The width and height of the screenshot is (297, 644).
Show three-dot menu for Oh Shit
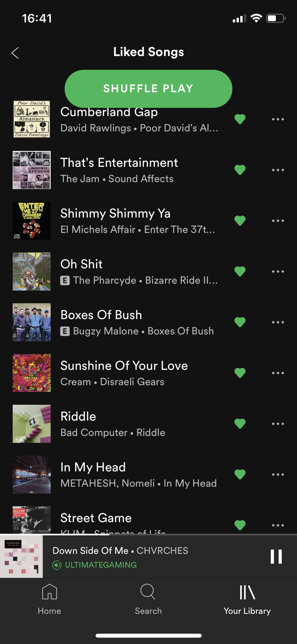coord(278,272)
